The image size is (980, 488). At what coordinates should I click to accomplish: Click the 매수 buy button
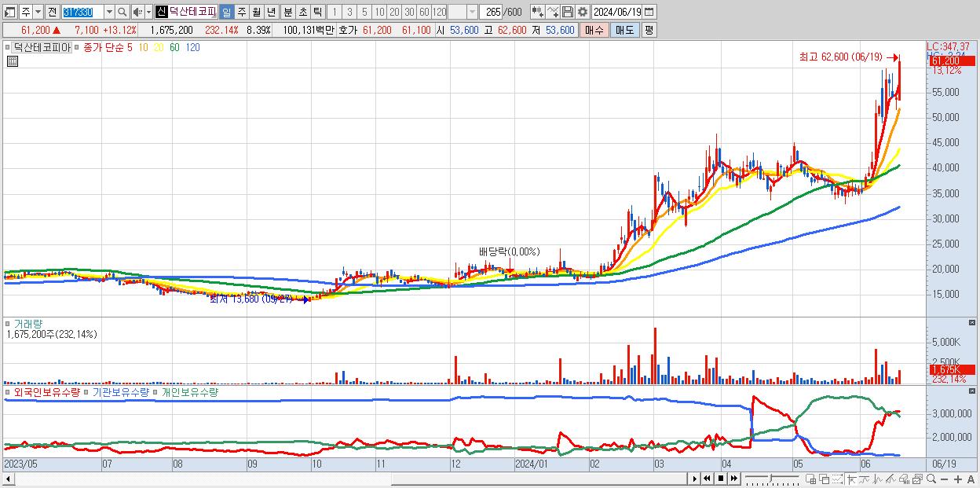[594, 30]
